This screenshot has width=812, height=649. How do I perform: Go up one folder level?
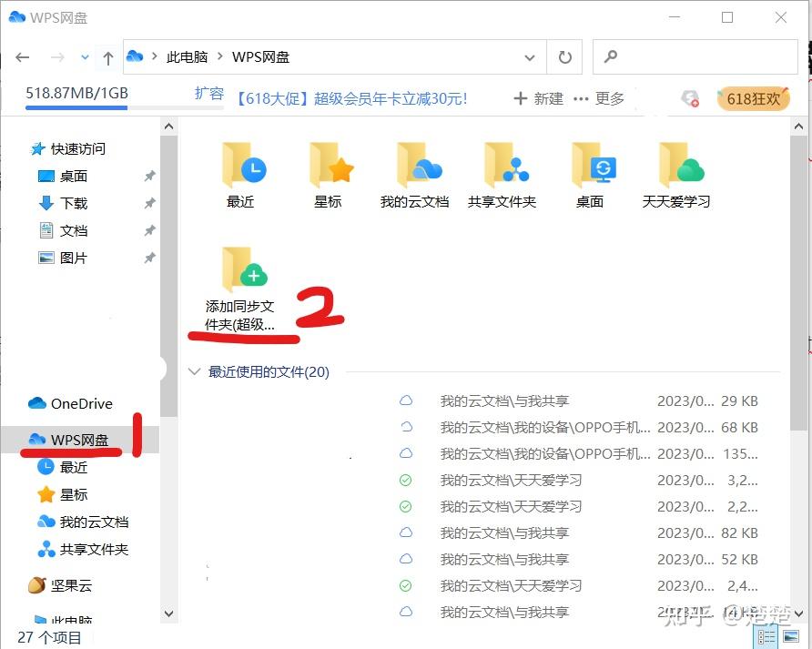click(x=107, y=57)
